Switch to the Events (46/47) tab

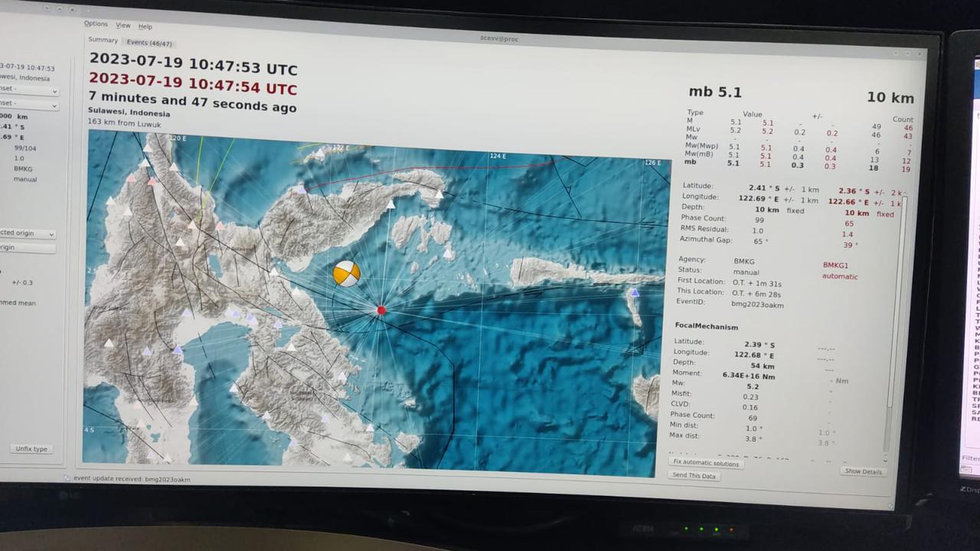click(x=149, y=41)
